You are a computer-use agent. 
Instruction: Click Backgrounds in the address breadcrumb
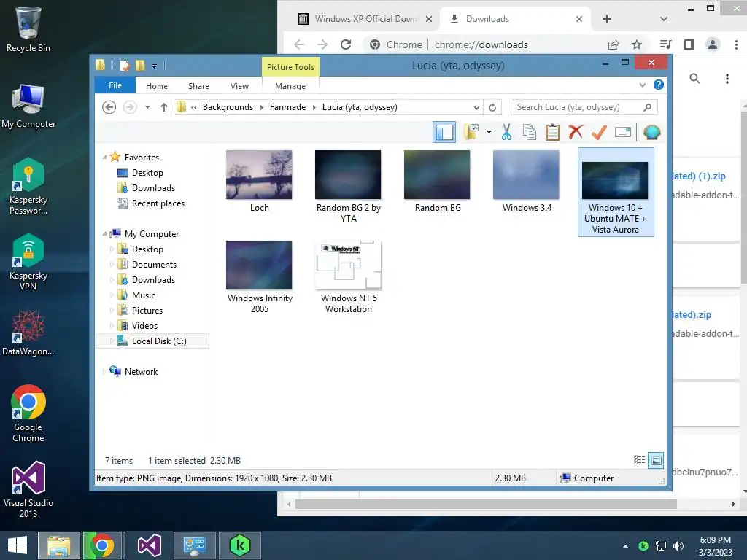tap(228, 107)
